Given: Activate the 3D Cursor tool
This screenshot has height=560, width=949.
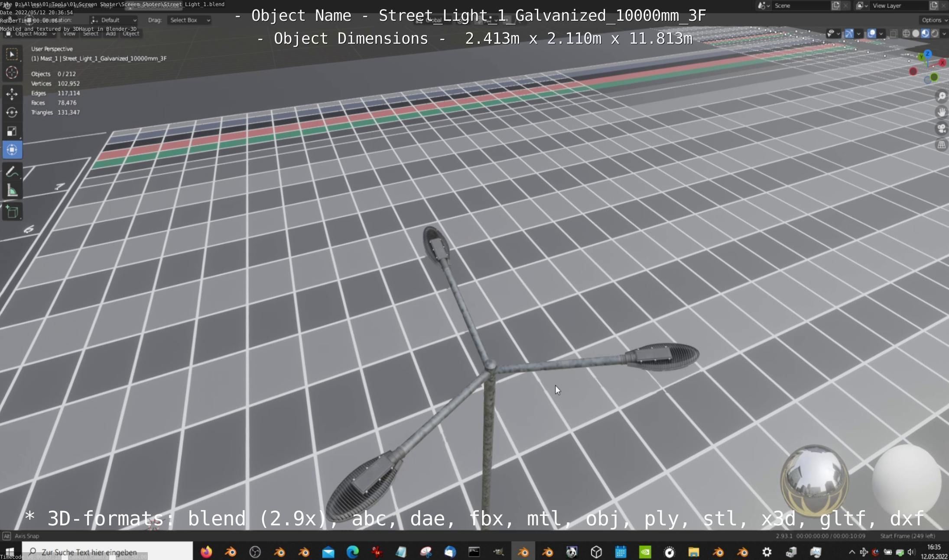Looking at the screenshot, I should (x=12, y=73).
